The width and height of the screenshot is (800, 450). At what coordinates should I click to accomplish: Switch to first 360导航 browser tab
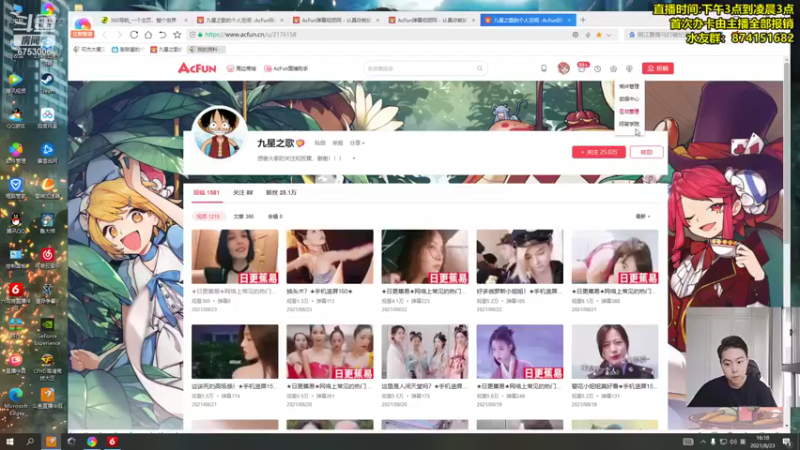tap(142, 20)
